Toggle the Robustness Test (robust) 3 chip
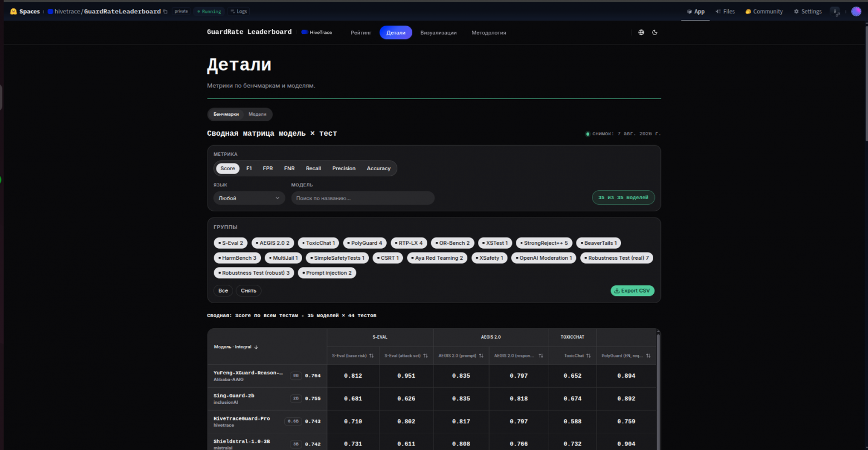This screenshot has width=868, height=450. click(x=254, y=273)
